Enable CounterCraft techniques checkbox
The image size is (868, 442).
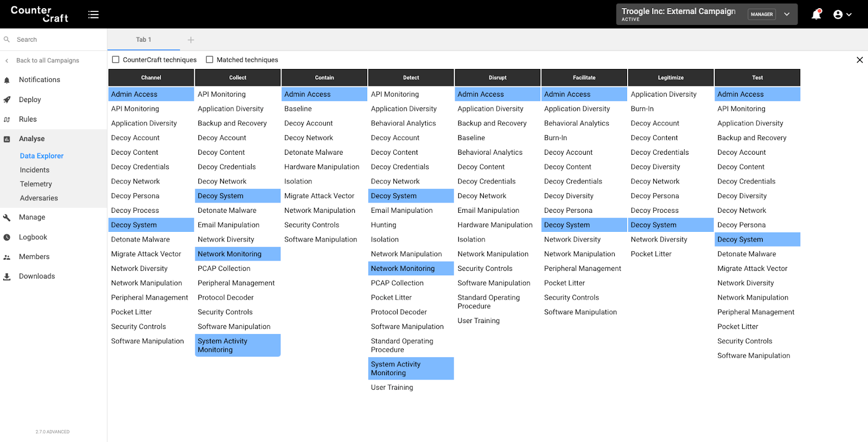coord(116,60)
